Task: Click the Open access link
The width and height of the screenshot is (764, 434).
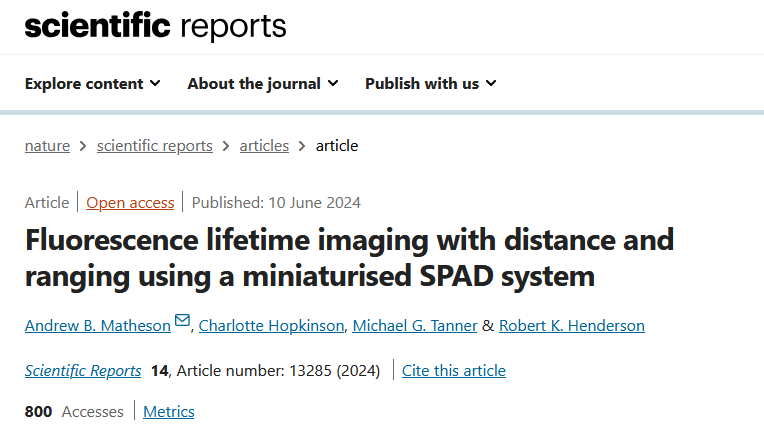Action: pos(130,203)
